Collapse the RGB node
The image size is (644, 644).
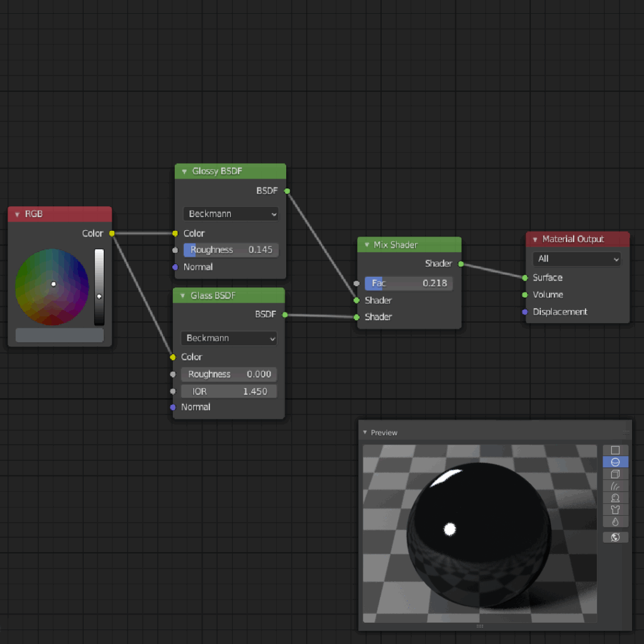pyautogui.click(x=17, y=214)
